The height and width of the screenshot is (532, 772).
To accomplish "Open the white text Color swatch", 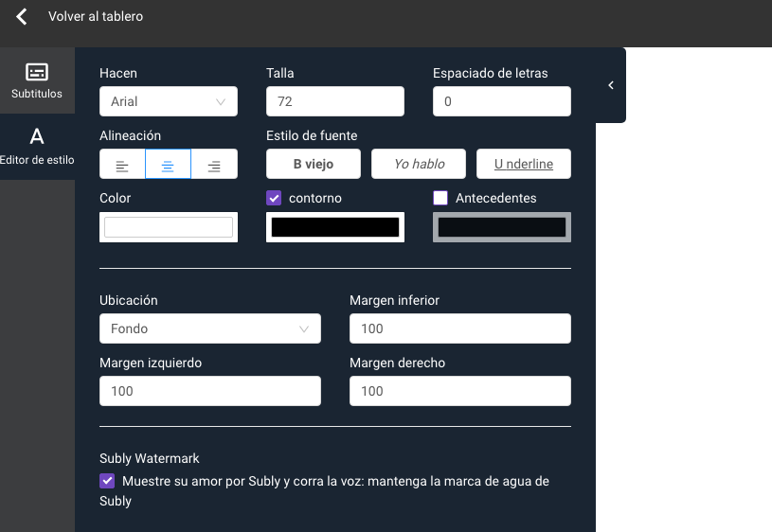I will (168, 227).
